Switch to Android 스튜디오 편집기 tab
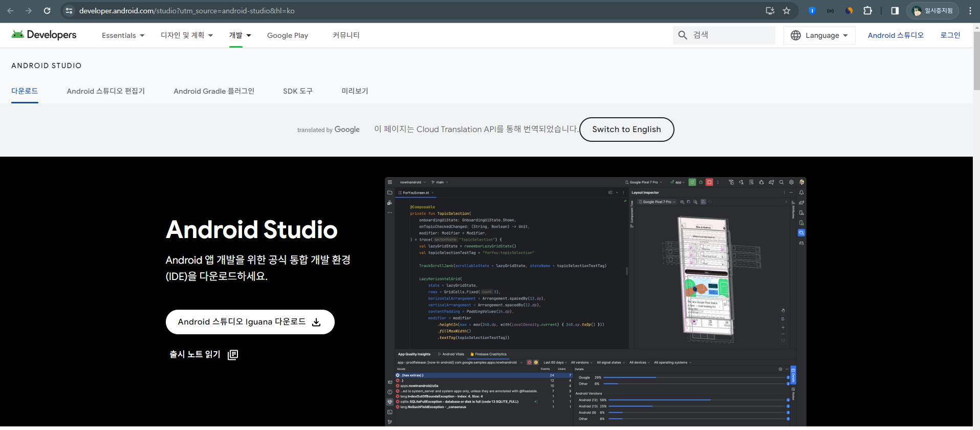 coord(106,91)
